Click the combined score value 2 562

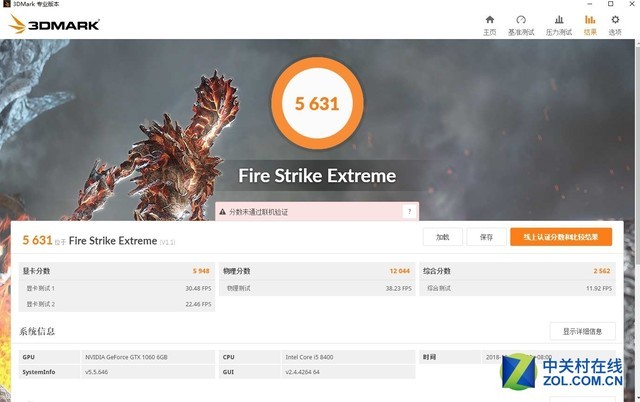tap(602, 271)
